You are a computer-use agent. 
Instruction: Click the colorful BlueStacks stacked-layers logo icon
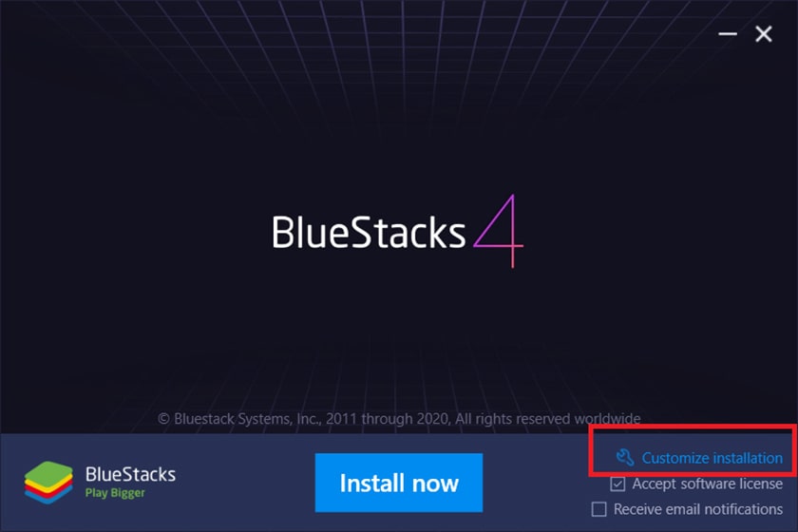tap(48, 482)
